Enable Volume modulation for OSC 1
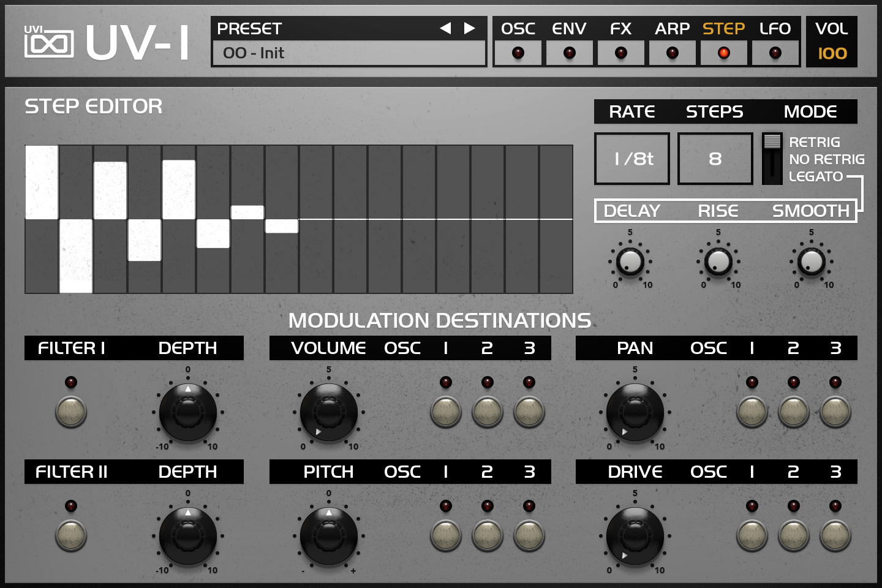 pos(446,412)
